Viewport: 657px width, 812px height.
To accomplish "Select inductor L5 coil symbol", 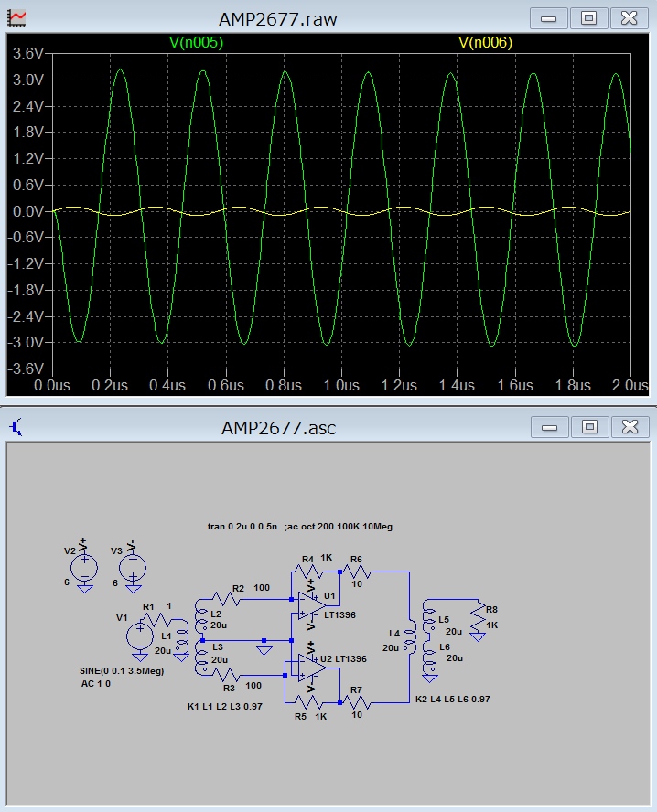I will (429, 616).
